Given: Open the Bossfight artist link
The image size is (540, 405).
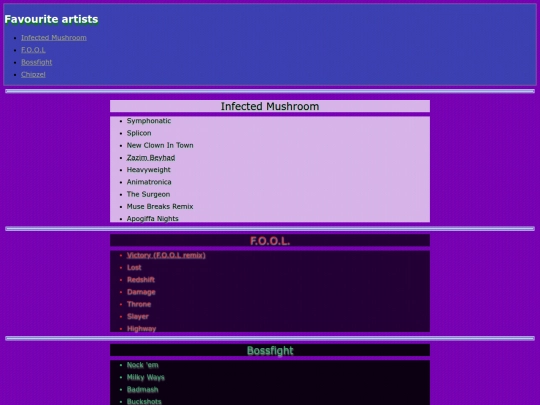Looking at the screenshot, I should coord(37,62).
